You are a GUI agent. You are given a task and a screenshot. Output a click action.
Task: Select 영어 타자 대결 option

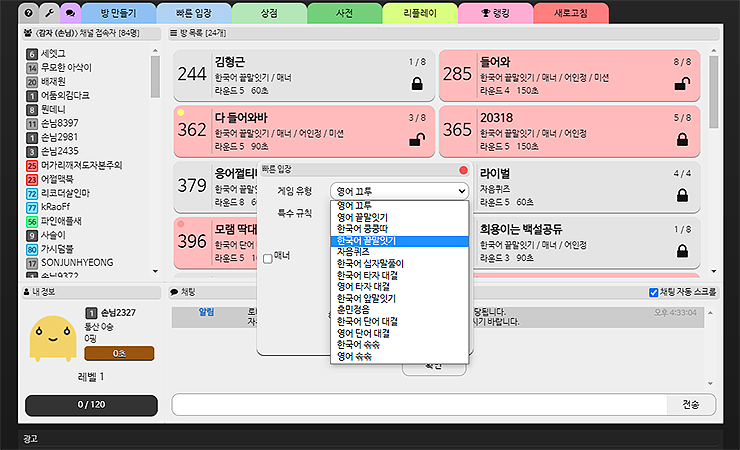click(x=399, y=287)
